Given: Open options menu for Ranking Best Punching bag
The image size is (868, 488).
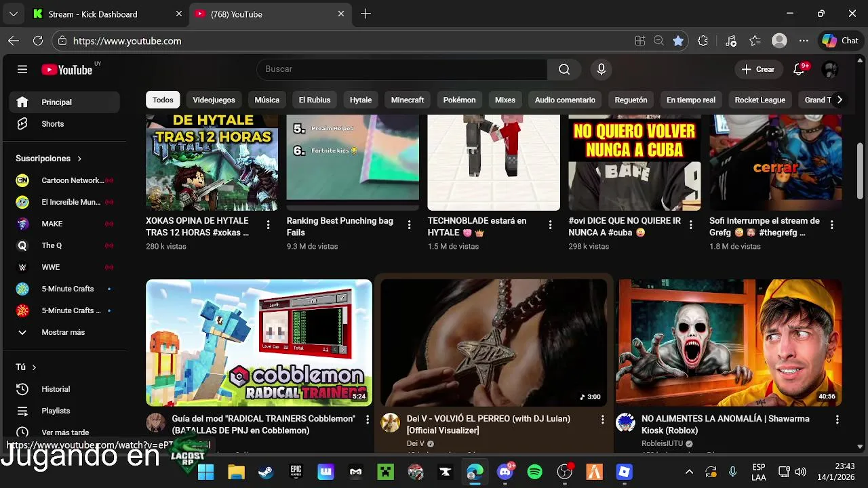Looking at the screenshot, I should (410, 225).
